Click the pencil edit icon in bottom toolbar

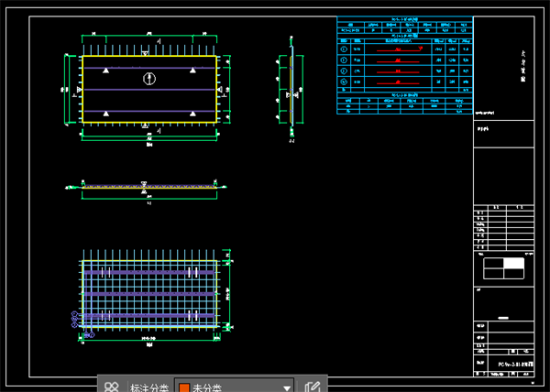point(313,387)
